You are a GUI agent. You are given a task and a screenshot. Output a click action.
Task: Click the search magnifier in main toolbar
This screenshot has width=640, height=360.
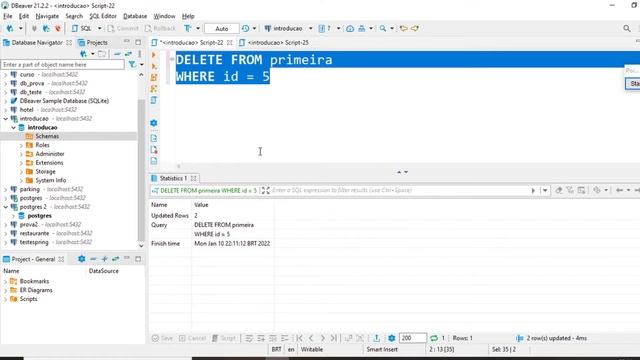pos(383,29)
